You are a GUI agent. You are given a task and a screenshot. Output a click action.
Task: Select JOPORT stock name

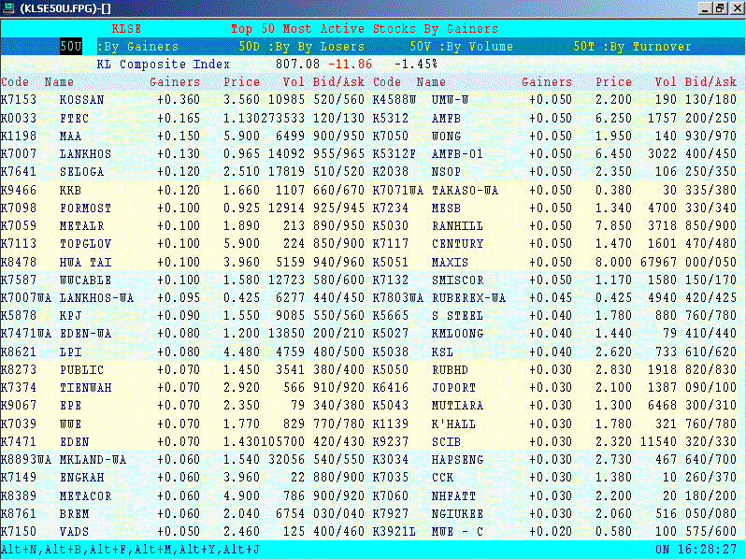pos(453,388)
